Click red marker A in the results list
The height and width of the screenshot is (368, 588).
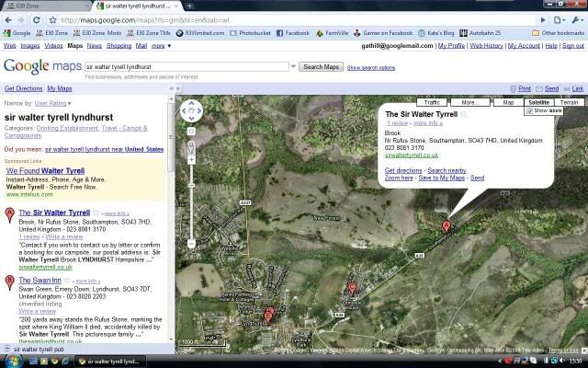coord(9,215)
